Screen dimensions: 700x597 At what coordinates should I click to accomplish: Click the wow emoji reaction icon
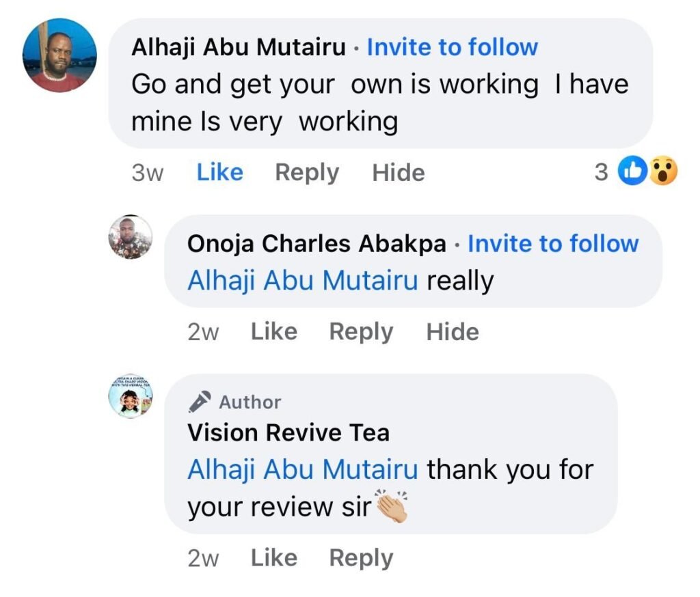coord(662,172)
